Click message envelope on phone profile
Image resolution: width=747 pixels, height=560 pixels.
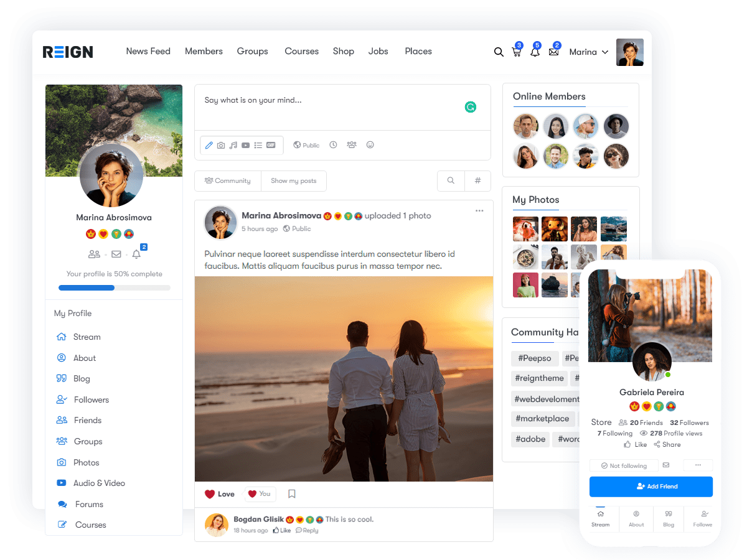[x=666, y=465]
